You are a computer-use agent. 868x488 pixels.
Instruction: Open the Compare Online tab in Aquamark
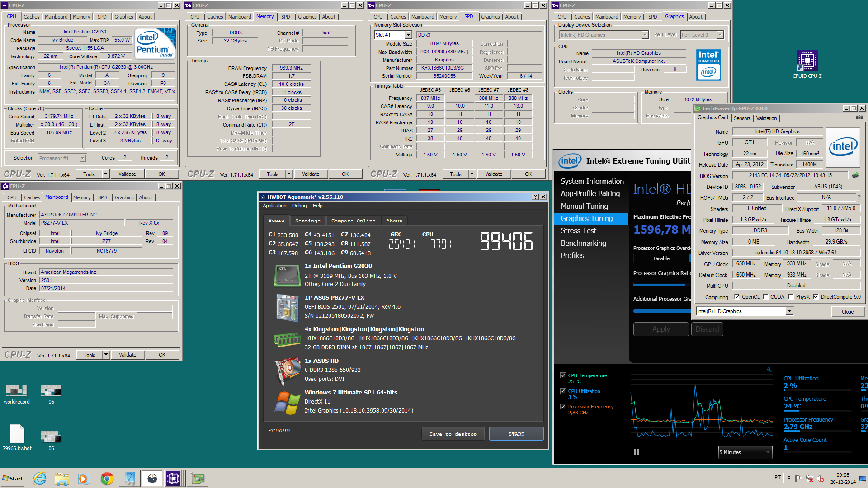coord(353,221)
